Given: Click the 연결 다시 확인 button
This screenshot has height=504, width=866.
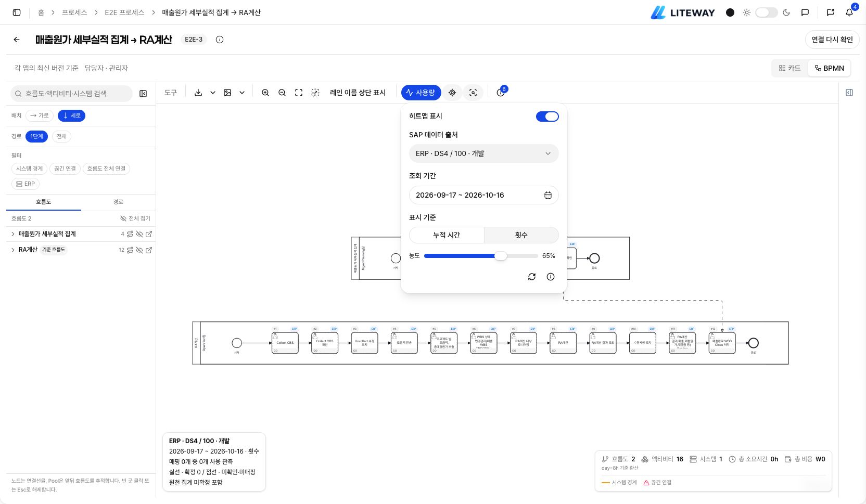Looking at the screenshot, I should coord(832,40).
